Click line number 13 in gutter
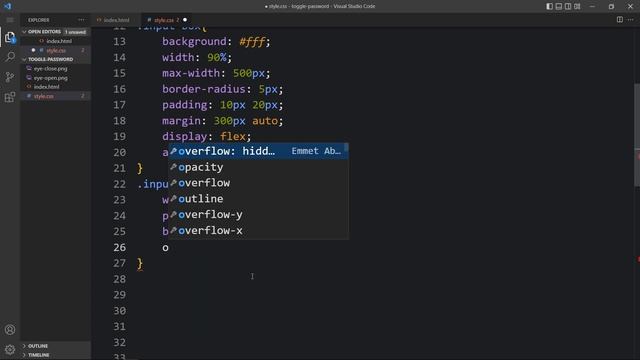640x360 pixels. tap(120, 41)
